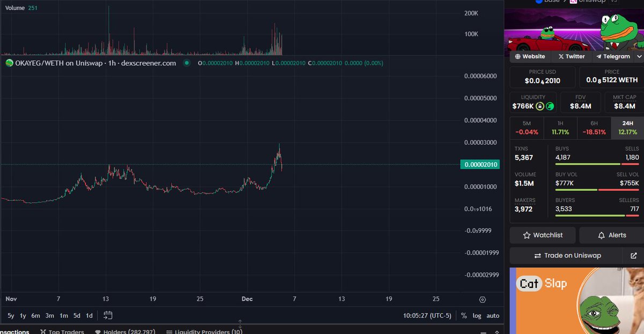Click the BUY VOL $777K value

[x=565, y=183]
